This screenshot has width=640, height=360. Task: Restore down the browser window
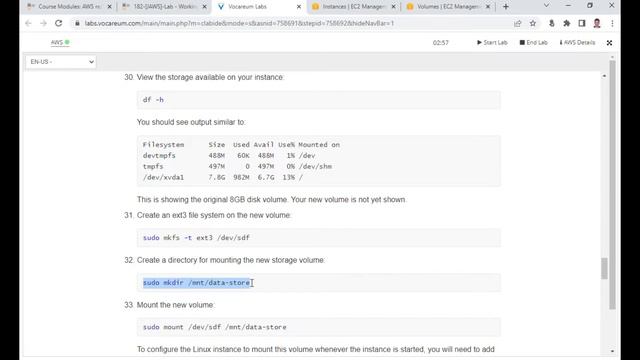(x=590, y=6)
